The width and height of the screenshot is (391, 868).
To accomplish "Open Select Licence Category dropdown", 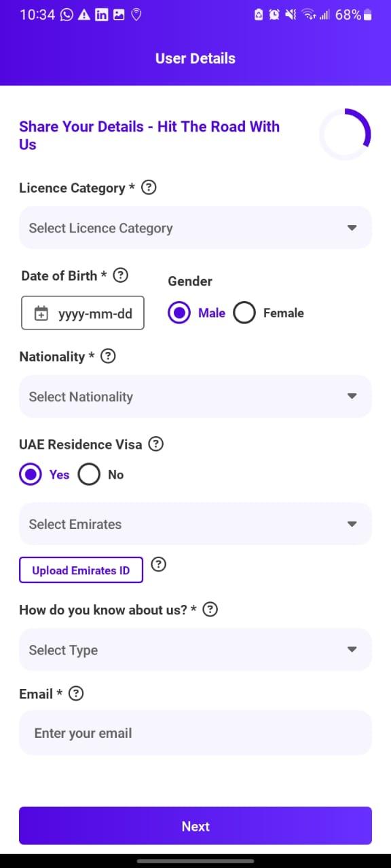I will point(195,228).
